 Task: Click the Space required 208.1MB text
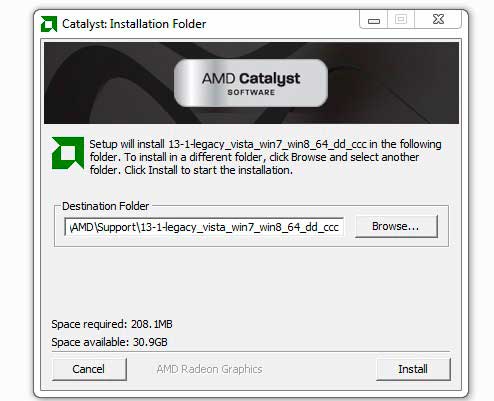pyautogui.click(x=112, y=324)
